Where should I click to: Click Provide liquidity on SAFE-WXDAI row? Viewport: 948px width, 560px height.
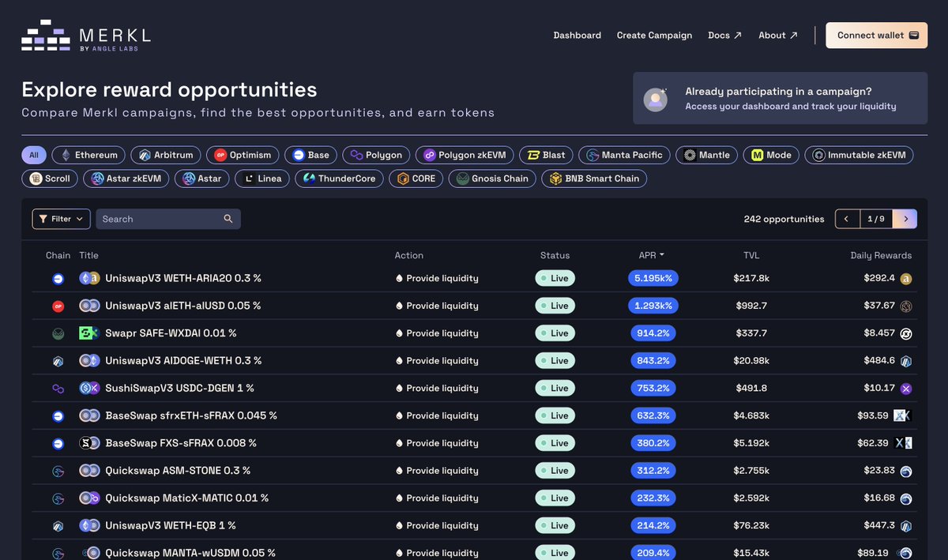[437, 333]
